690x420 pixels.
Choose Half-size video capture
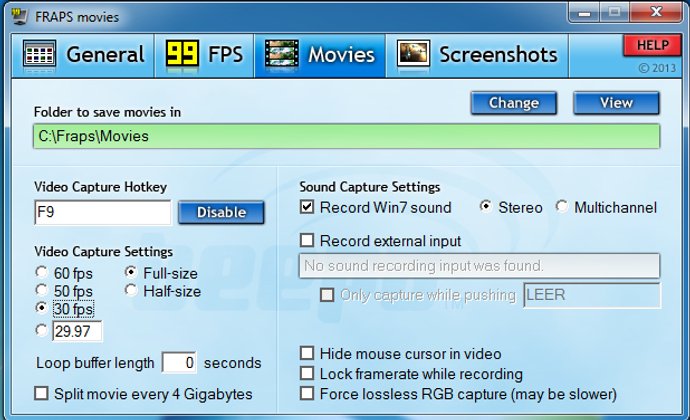[x=131, y=290]
